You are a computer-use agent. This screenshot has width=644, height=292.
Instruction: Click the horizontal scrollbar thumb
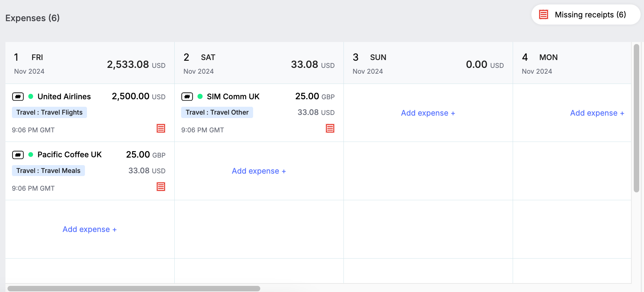click(x=134, y=289)
